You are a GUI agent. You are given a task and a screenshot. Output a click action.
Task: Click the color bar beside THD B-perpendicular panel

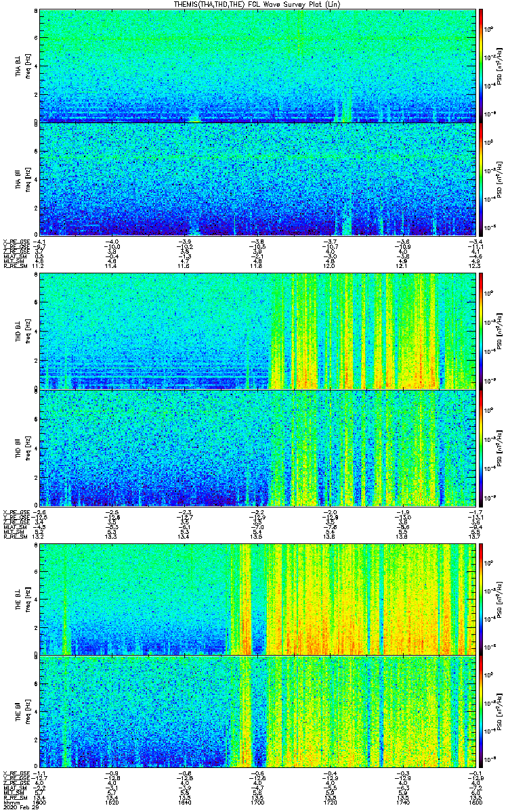(x=481, y=331)
